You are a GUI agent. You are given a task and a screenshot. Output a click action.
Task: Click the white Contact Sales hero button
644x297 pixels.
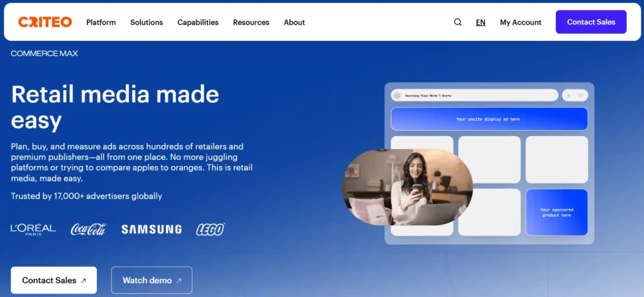54,280
